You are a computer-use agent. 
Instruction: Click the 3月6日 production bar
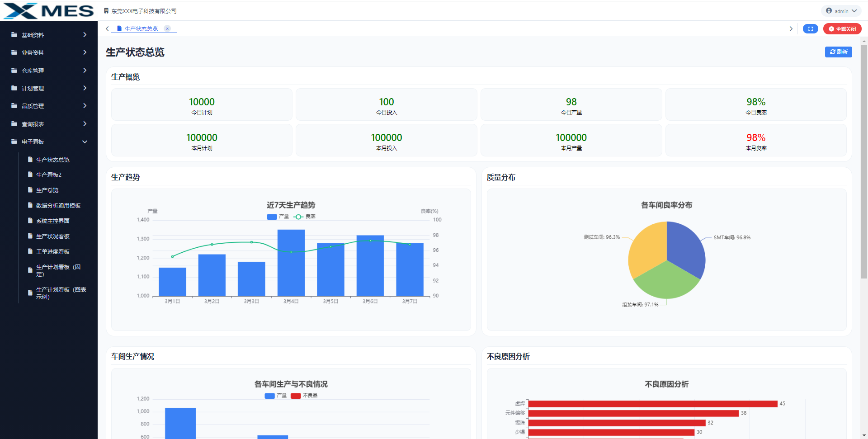click(x=370, y=266)
